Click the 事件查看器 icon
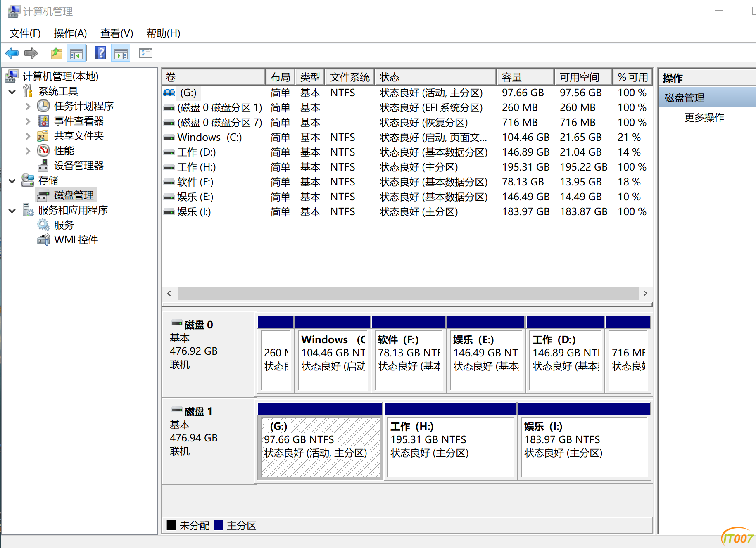756x548 pixels. click(43, 121)
